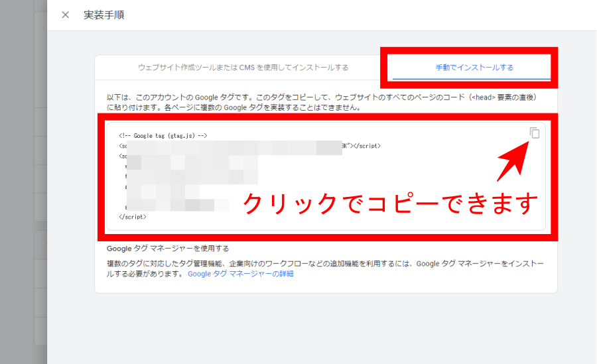597x364 pixels.
Task: Click the Google tag (gtag.js) comment line
Action: (163, 135)
